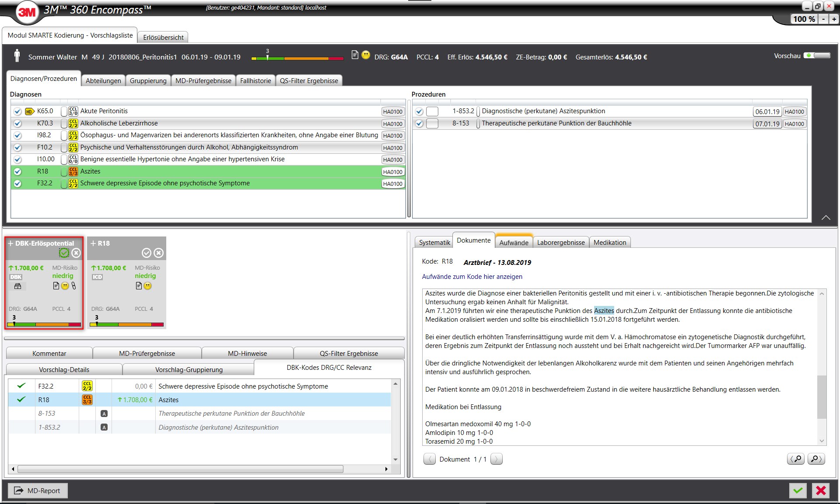Click the red X cancel button
Viewport: 840px width, 504px height.
coord(821,490)
